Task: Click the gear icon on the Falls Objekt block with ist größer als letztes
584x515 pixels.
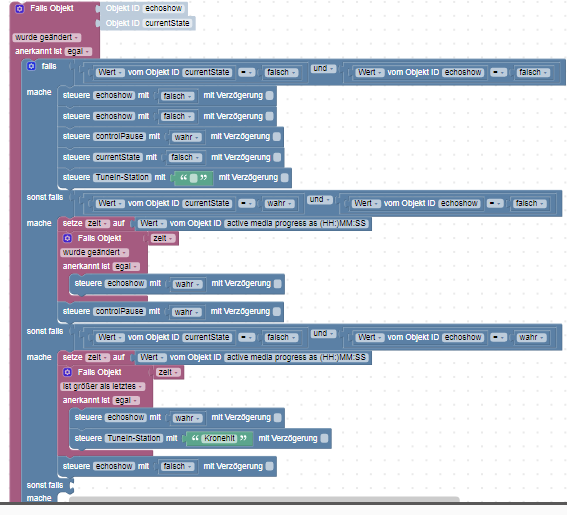Action: coord(67,372)
